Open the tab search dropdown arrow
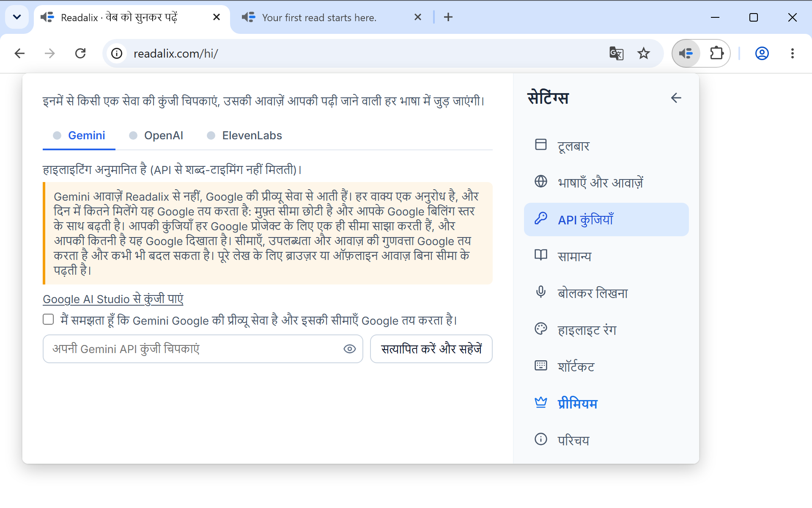This screenshot has height=508, width=812. click(17, 17)
